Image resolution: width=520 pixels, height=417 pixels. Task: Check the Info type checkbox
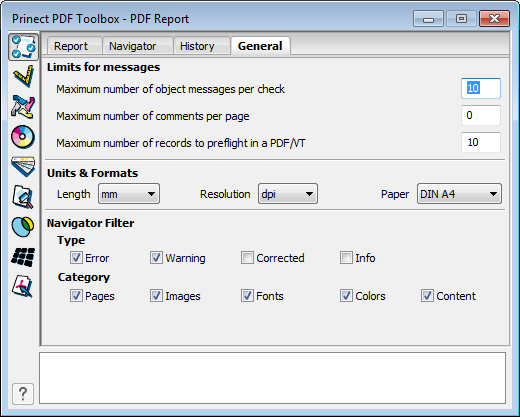(x=346, y=258)
